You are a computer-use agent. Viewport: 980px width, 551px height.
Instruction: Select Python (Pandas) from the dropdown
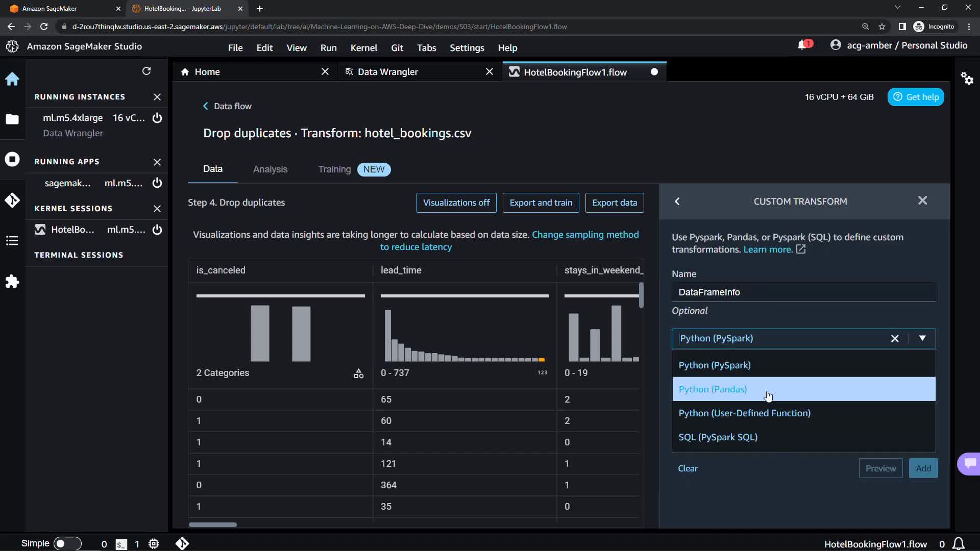[x=713, y=389]
